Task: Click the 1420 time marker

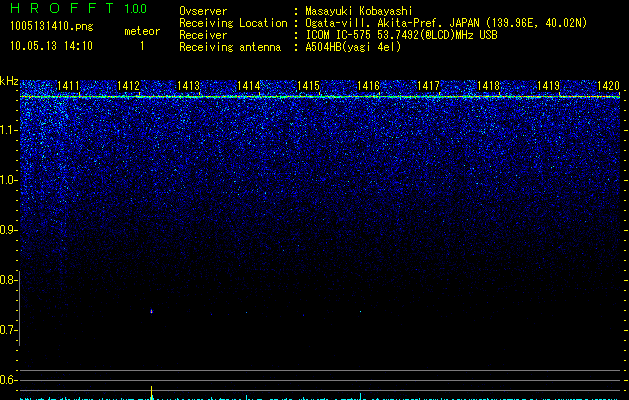Action: 609,86
